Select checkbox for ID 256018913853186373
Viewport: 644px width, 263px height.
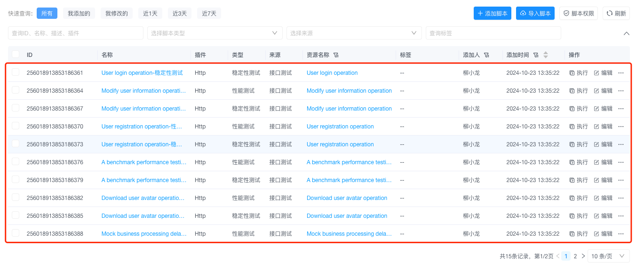[16, 143]
